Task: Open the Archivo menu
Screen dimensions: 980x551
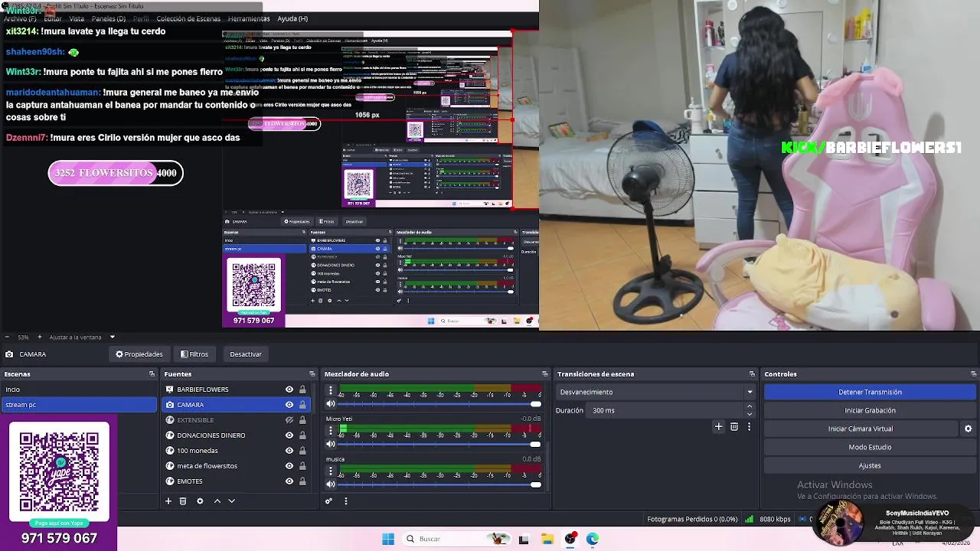Action: coord(20,18)
